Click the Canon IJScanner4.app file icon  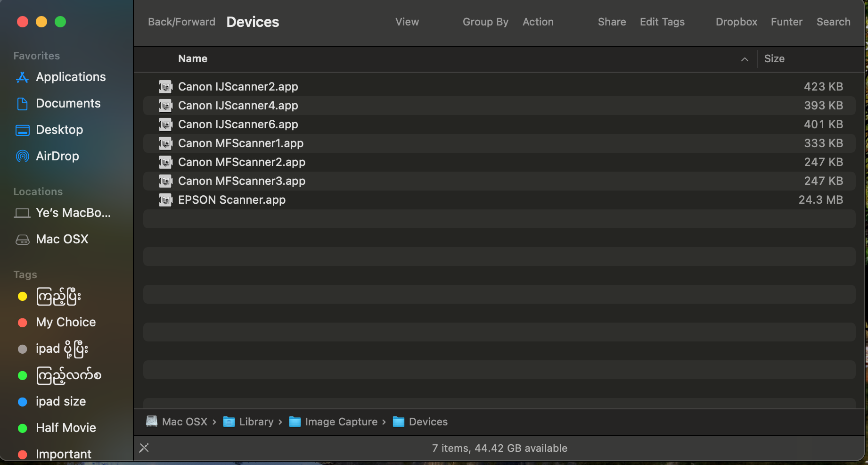[165, 106]
